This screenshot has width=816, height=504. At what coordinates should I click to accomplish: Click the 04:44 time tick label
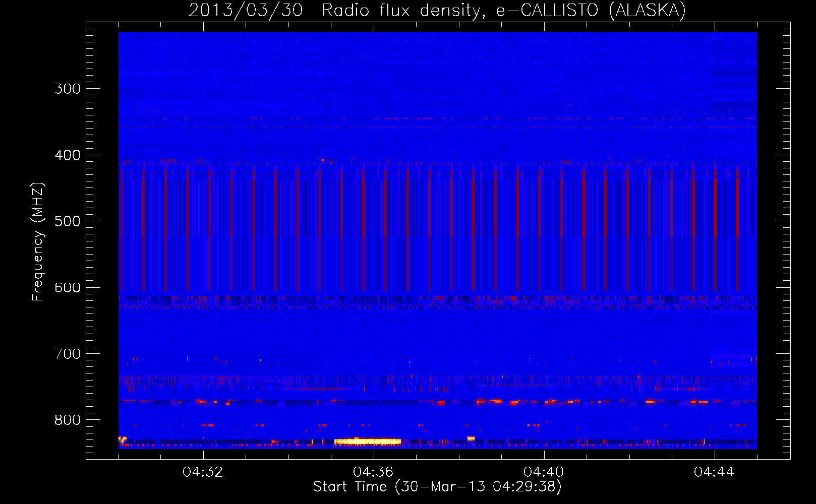click(x=714, y=472)
